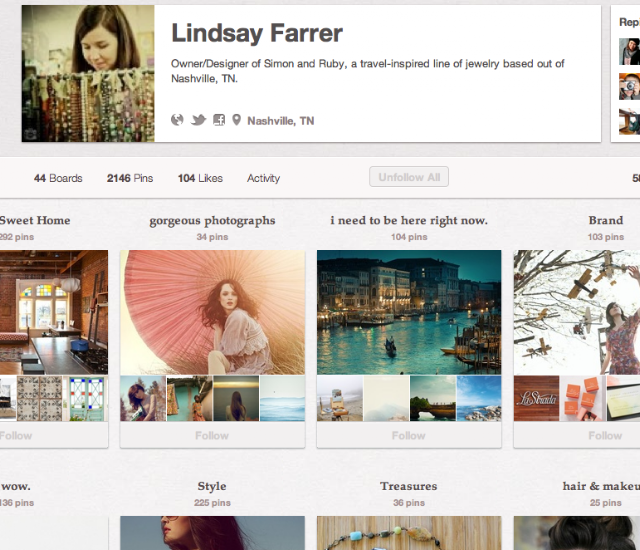
Task: Click the Unfollow All button
Action: click(409, 177)
